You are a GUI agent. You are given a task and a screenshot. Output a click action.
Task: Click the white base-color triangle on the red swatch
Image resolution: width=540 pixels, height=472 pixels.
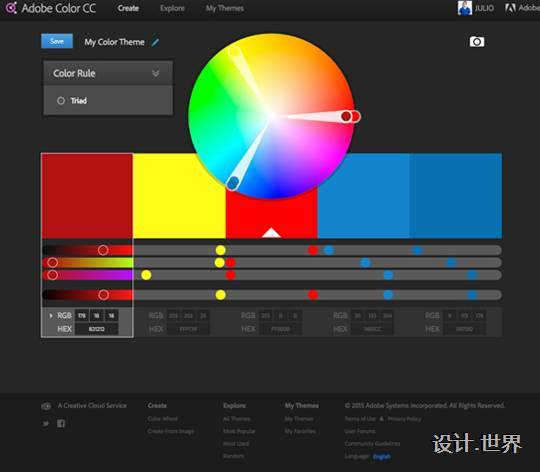[271, 233]
